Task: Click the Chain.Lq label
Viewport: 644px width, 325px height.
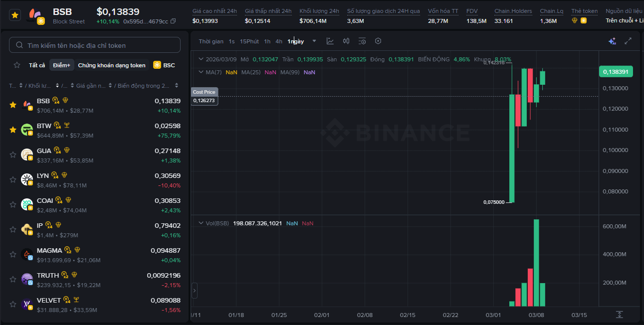Action: pyautogui.click(x=552, y=11)
